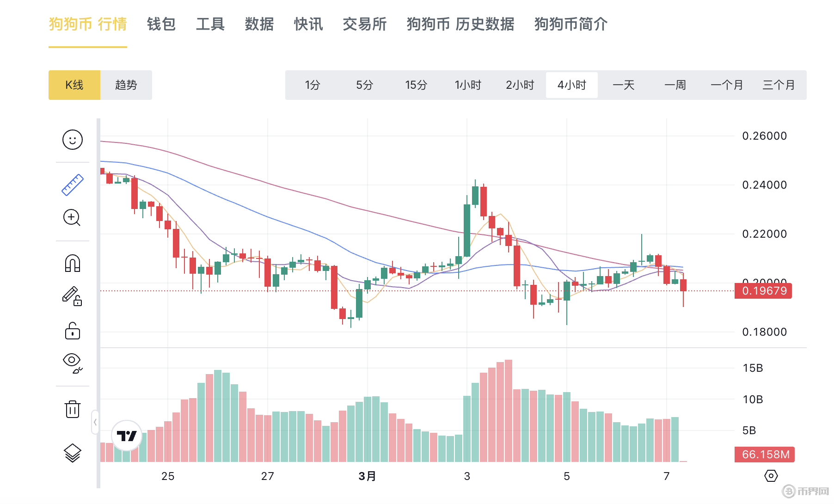The width and height of the screenshot is (834, 504).
Task: Open chart settings via the hexagon icon
Action: [771, 475]
